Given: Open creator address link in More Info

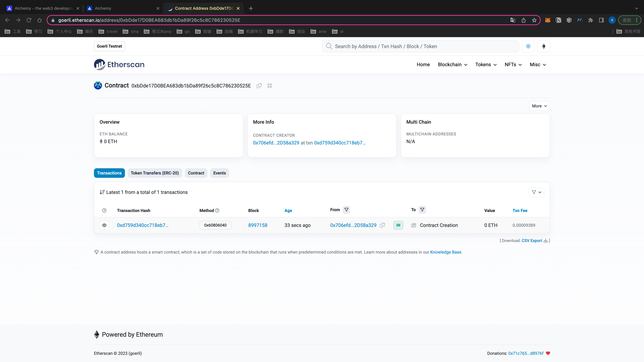Looking at the screenshot, I should [x=276, y=143].
